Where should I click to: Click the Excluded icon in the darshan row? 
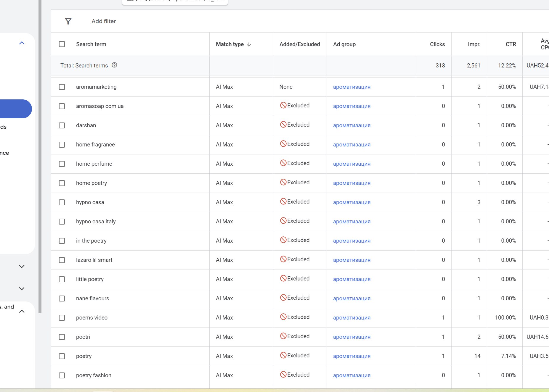(x=283, y=125)
